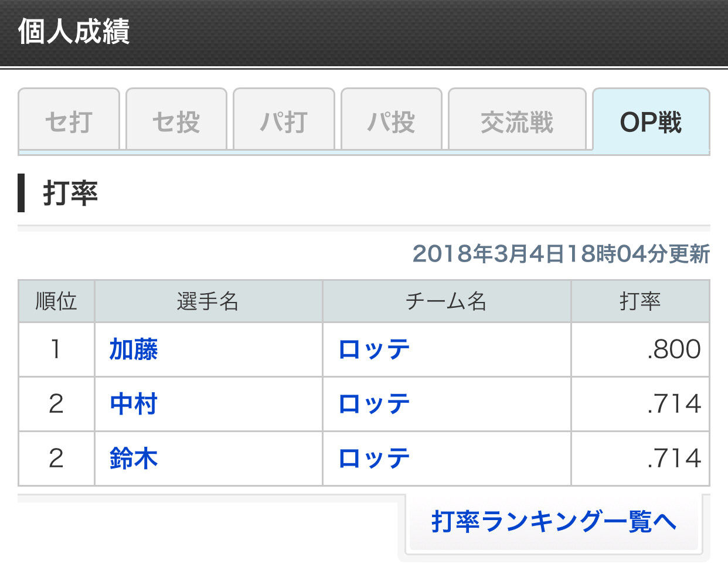Click the .800 batting average cell
The image size is (728, 567).
pyautogui.click(x=674, y=349)
